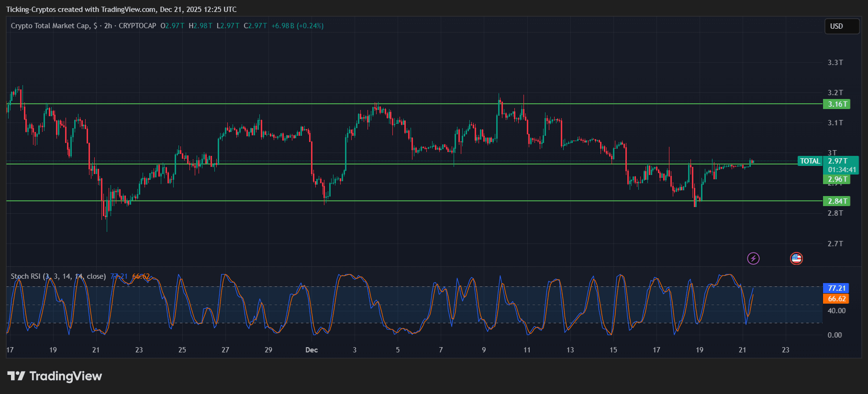Open the USD currency selector

click(841, 26)
